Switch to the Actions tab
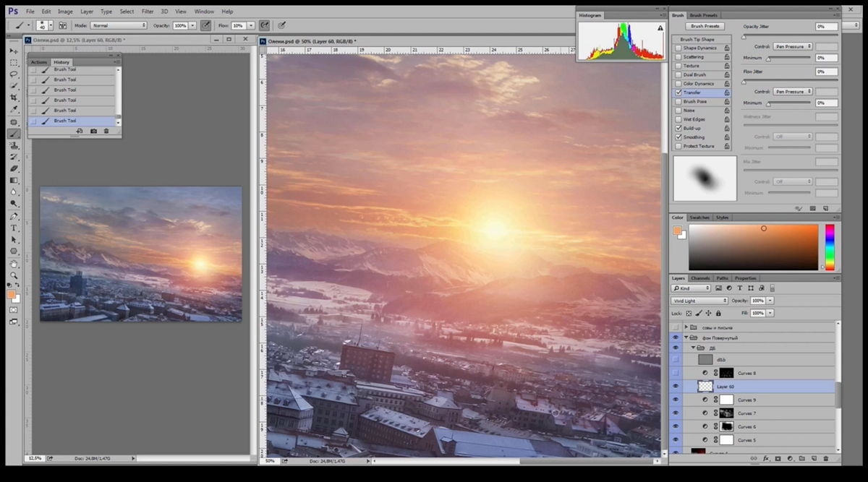Screen dimensions: 868x482 (x=39, y=62)
